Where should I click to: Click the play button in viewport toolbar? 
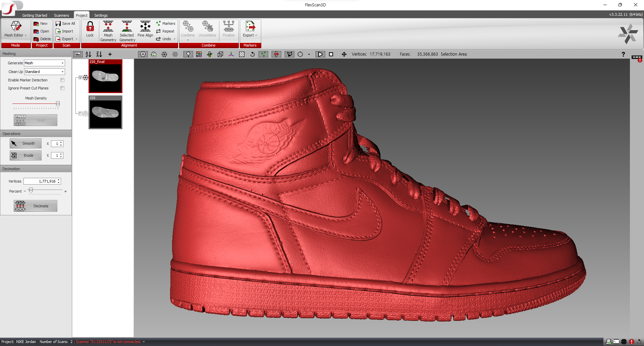(320, 54)
